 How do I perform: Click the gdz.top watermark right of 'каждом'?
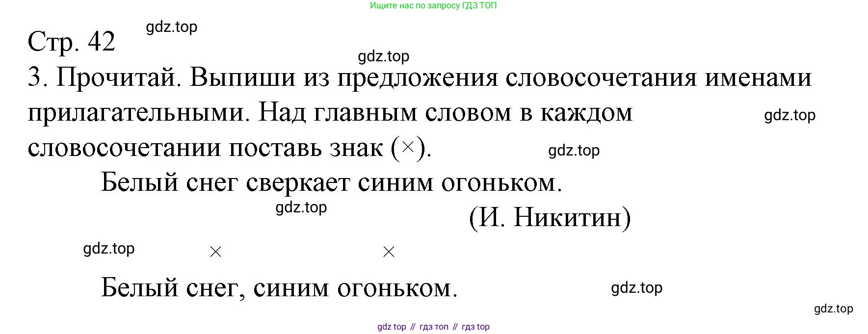coord(789,115)
